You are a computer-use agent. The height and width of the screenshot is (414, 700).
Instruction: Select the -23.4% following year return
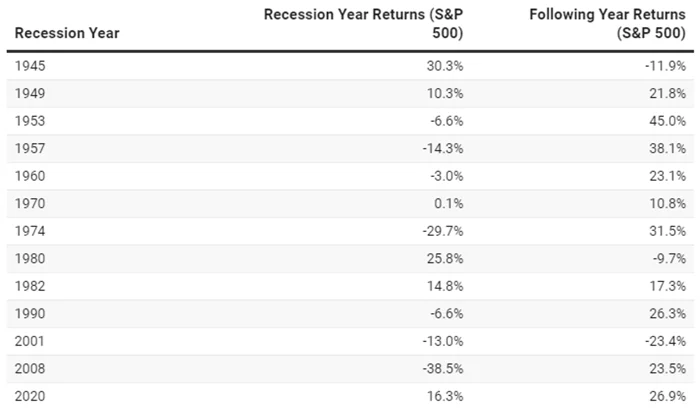tap(666, 340)
